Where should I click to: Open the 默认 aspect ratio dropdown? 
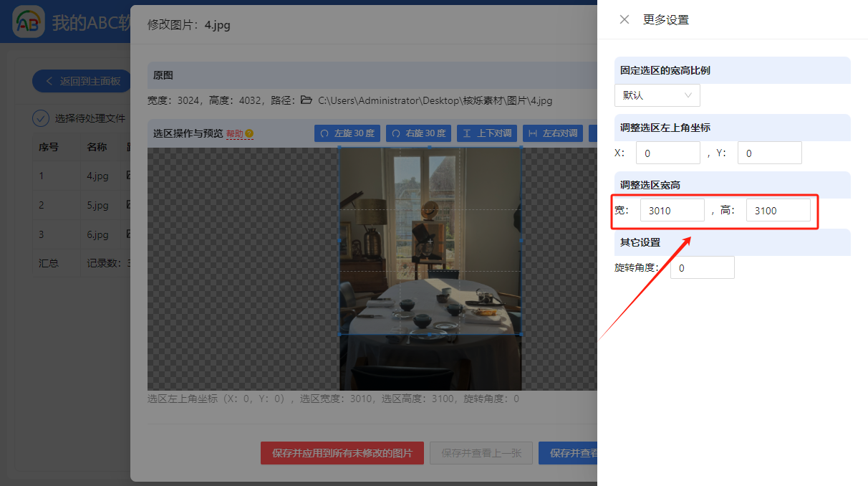click(x=657, y=95)
